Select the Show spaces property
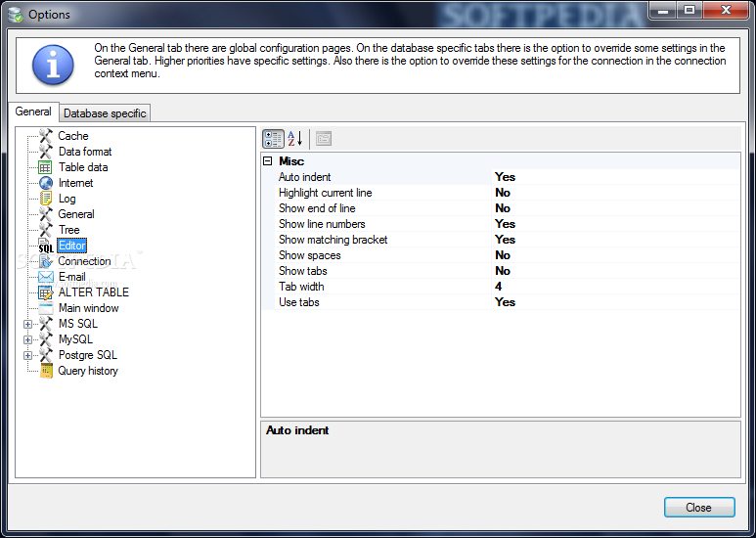The image size is (756, 538). pos(309,255)
